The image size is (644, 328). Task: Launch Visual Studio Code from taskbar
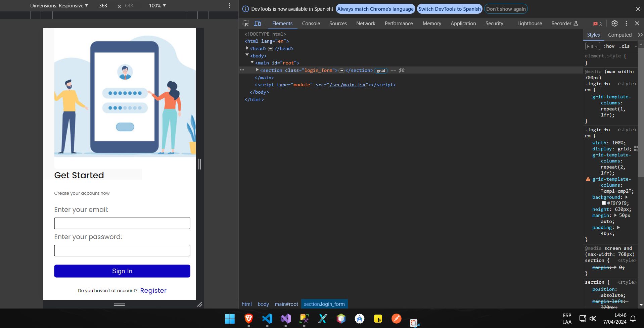coord(267,318)
